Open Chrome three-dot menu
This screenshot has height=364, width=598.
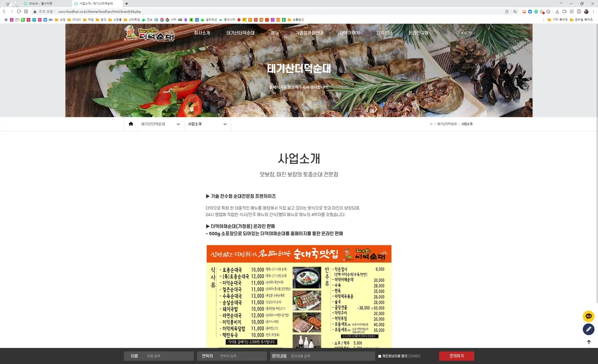tap(594, 11)
